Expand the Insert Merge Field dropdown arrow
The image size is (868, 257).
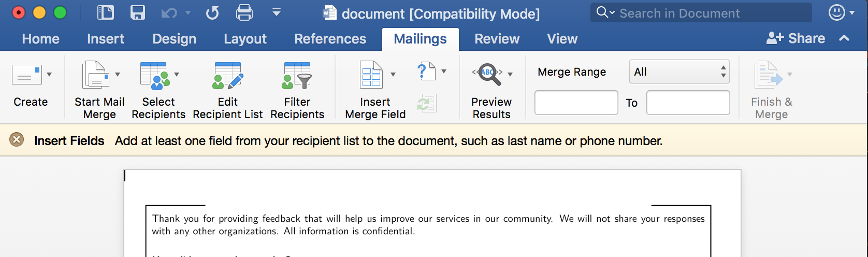pos(393,75)
